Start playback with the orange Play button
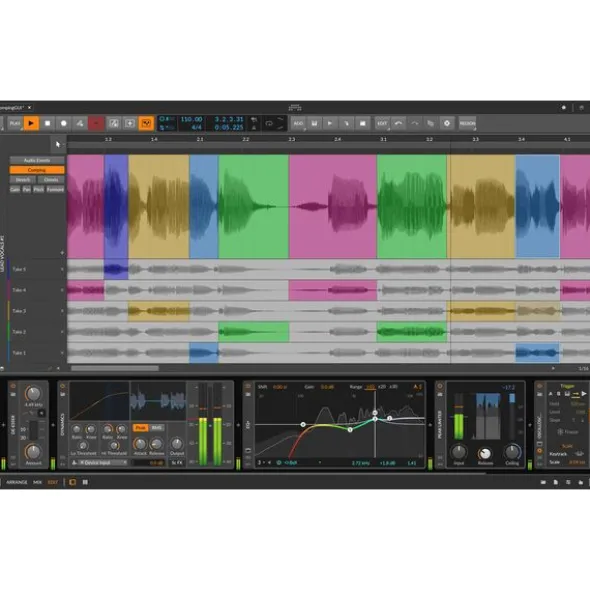The width and height of the screenshot is (590, 591). click(x=31, y=123)
